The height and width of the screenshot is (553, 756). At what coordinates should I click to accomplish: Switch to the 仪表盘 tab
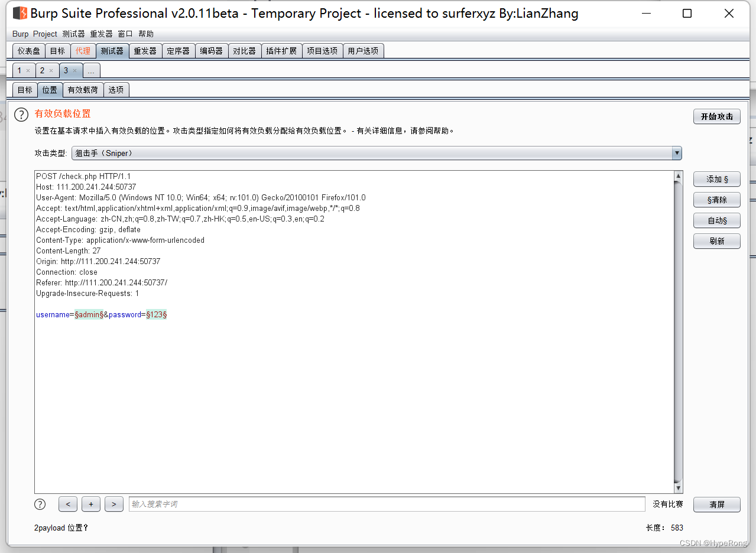click(x=28, y=51)
